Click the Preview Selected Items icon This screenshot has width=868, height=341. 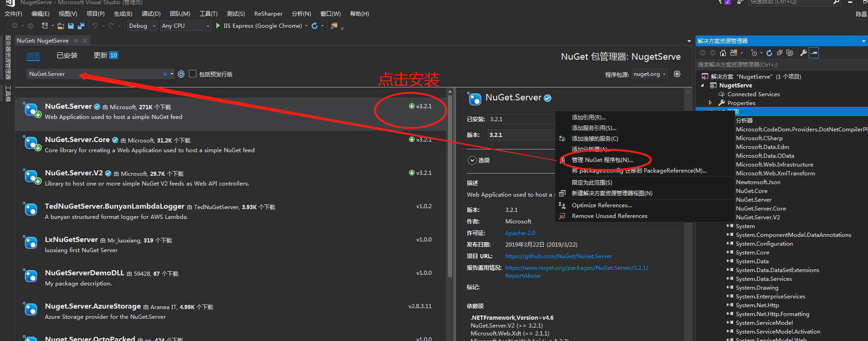(x=814, y=53)
